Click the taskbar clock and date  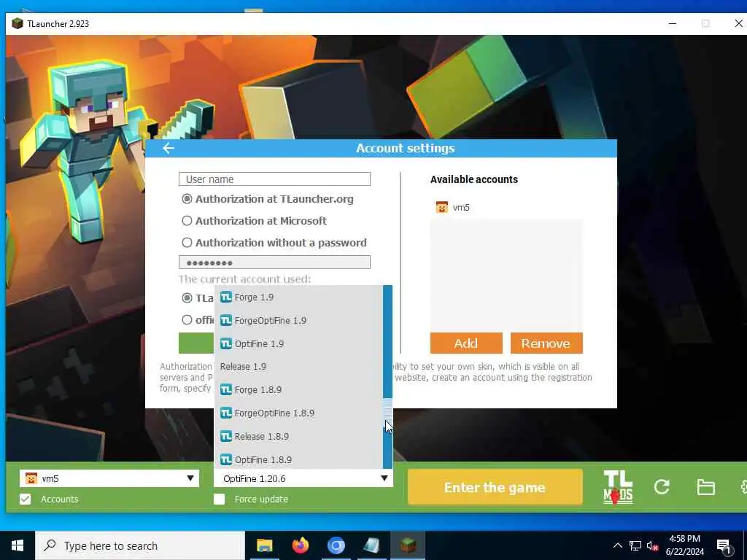point(684,545)
